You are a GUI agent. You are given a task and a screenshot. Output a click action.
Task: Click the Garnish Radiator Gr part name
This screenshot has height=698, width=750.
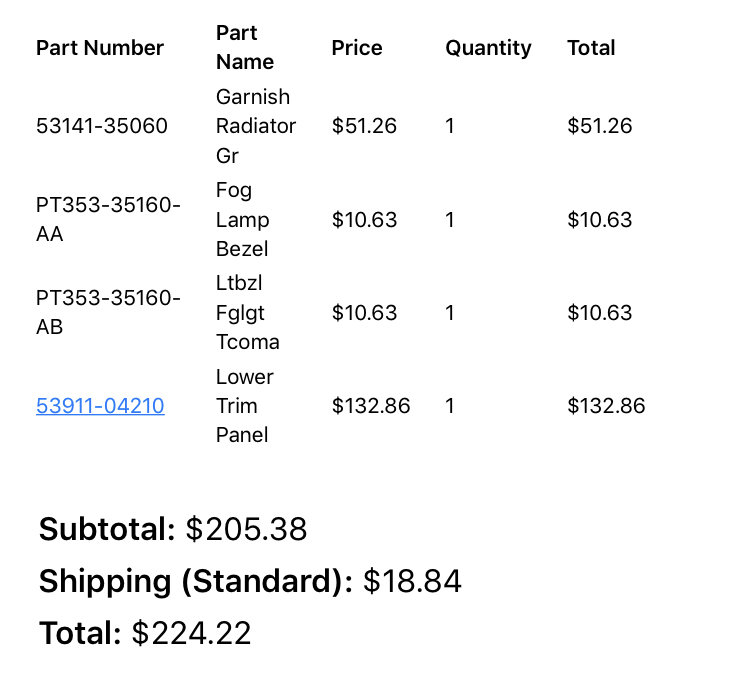pos(256,126)
